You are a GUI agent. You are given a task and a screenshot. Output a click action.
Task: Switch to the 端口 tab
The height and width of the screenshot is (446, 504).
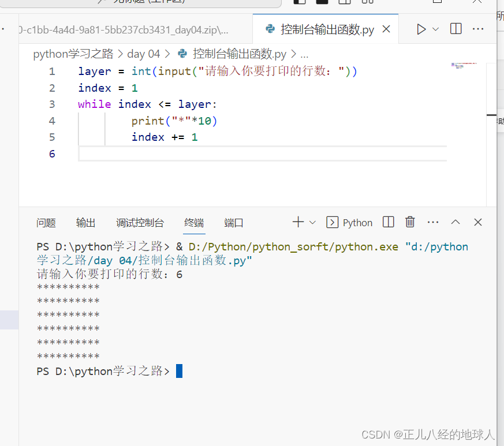point(233,223)
